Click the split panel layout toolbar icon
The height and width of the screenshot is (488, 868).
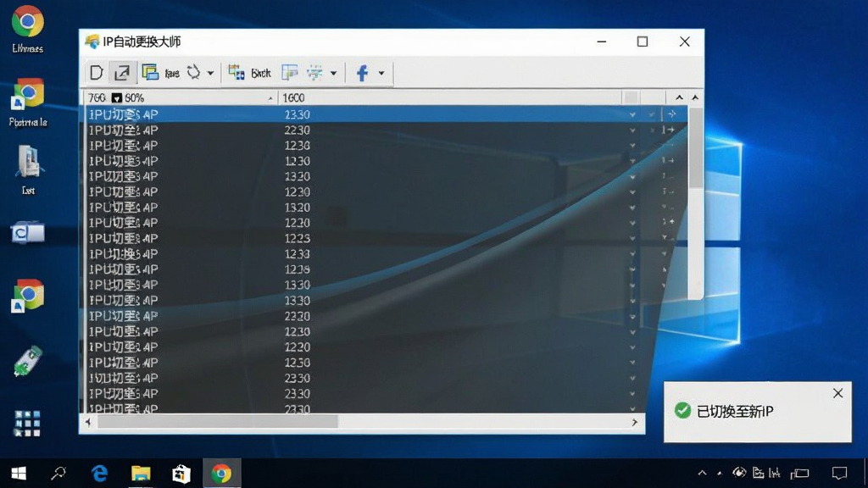[x=290, y=73]
